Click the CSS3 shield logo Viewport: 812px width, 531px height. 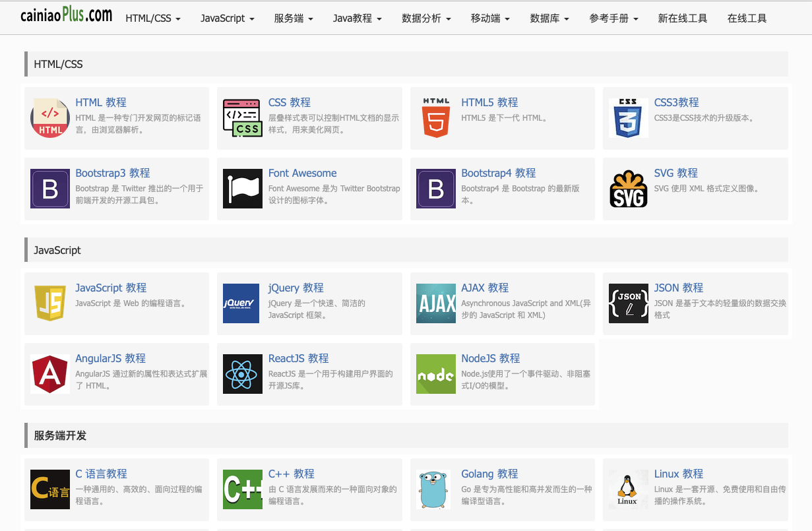point(629,118)
